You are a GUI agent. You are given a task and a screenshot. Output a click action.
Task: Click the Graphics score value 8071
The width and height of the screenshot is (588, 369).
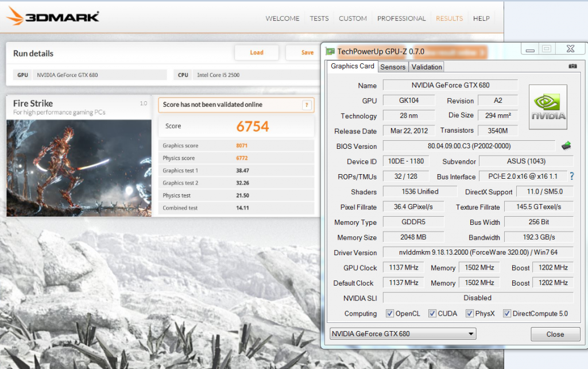[x=242, y=145]
